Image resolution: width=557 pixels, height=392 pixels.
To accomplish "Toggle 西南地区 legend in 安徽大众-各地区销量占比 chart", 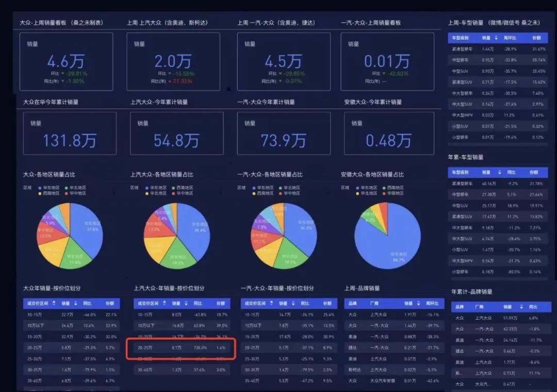I will [393, 188].
